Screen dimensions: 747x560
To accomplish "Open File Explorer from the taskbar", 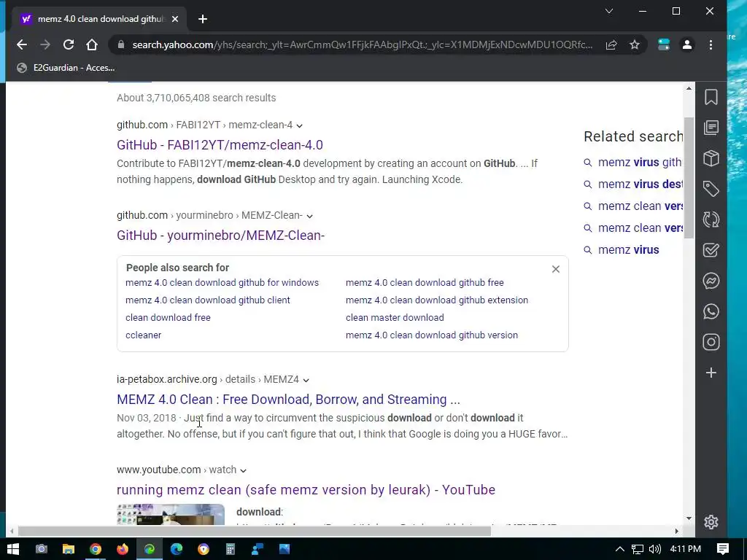I will pyautogui.click(x=68, y=549).
